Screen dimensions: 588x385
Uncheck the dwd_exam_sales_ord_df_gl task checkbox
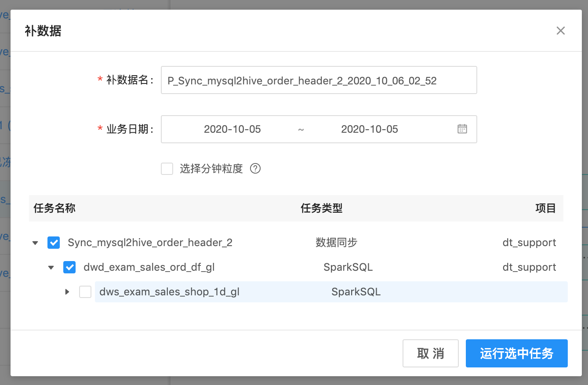pyautogui.click(x=69, y=267)
